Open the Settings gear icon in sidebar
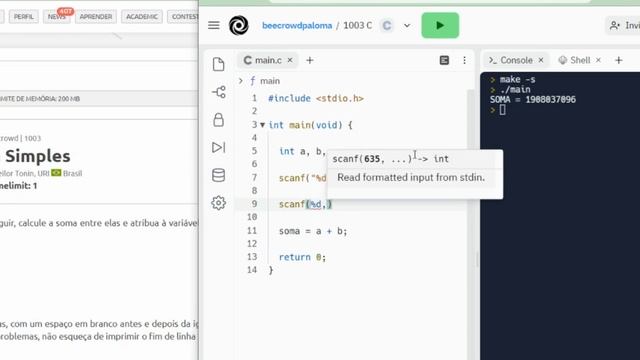This screenshot has width=640, height=360. (218, 203)
